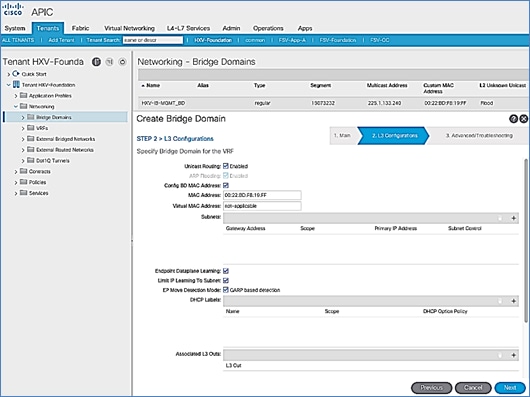Collapse the Networking tree node
This screenshot has height=397, width=530.
[x=16, y=106]
